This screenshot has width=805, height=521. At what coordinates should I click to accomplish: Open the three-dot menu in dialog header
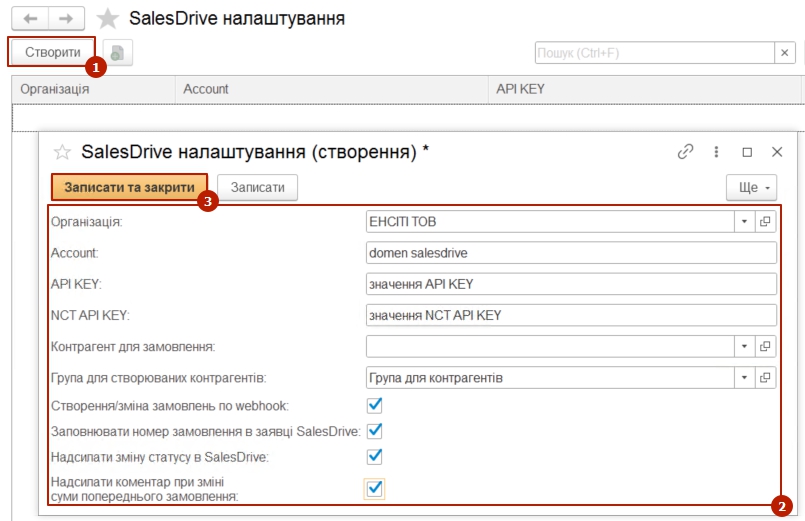[x=716, y=152]
